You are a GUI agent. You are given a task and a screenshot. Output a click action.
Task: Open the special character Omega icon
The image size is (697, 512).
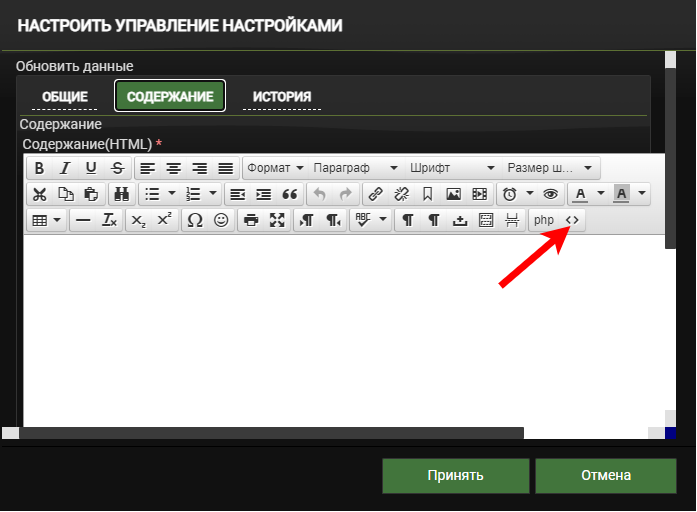(x=195, y=220)
